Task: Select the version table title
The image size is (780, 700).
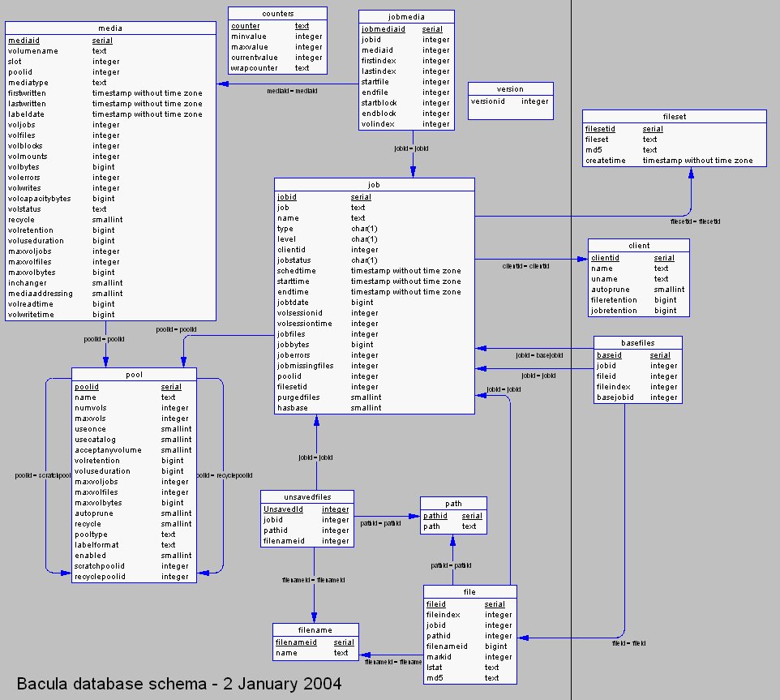Action: [510, 89]
